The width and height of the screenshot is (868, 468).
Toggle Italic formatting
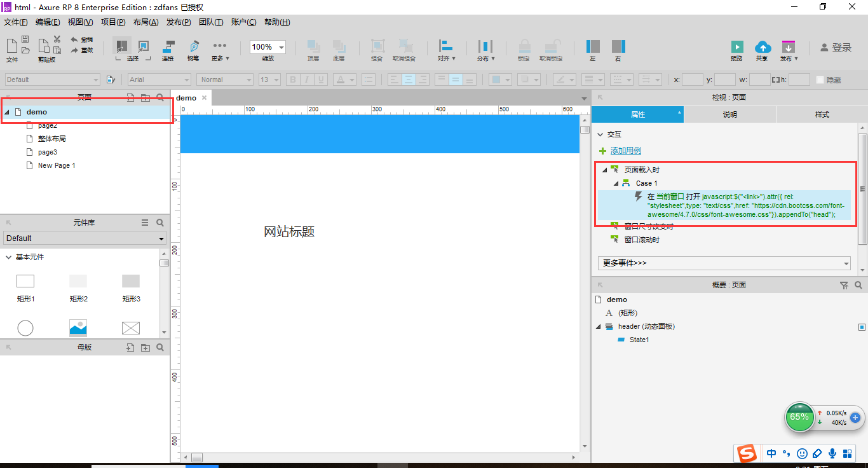(307, 79)
